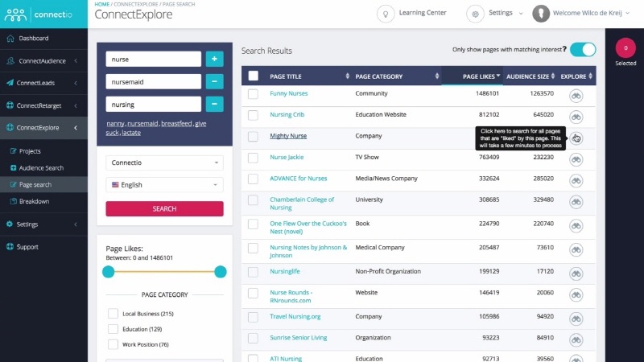Viewport: 644px width, 362px height.
Task: Sort by PAGE TITLE column header
Action: tap(309, 76)
